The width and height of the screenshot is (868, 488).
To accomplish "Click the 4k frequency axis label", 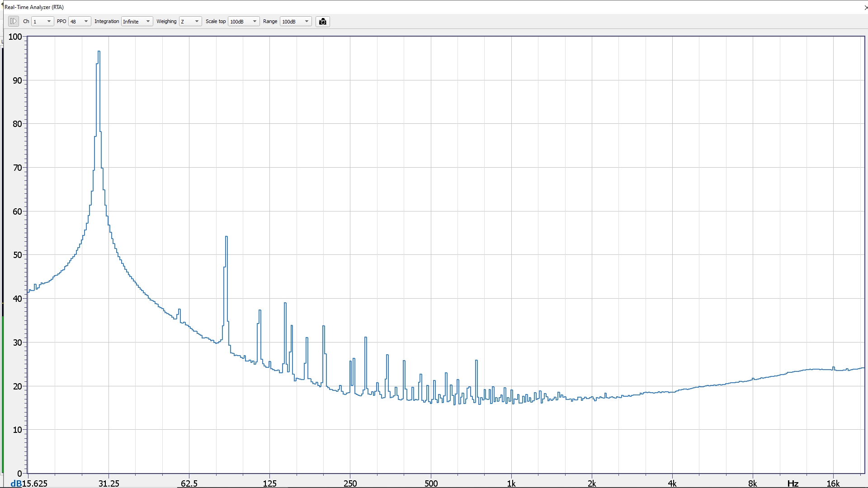I will (x=672, y=483).
